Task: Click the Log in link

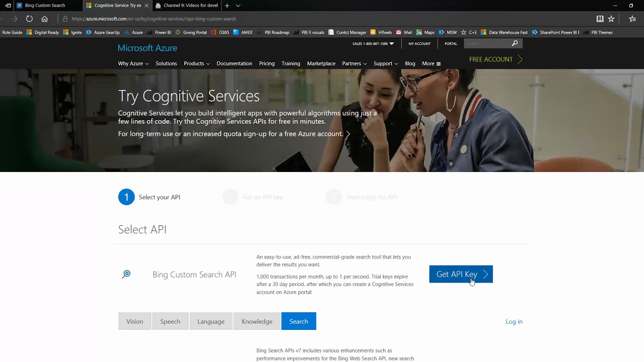Action: click(x=514, y=322)
